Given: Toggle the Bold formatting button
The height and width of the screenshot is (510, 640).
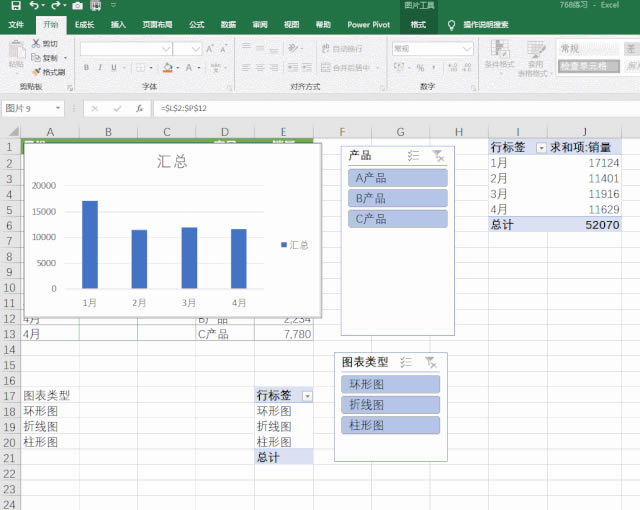Looking at the screenshot, I should click(x=87, y=68).
